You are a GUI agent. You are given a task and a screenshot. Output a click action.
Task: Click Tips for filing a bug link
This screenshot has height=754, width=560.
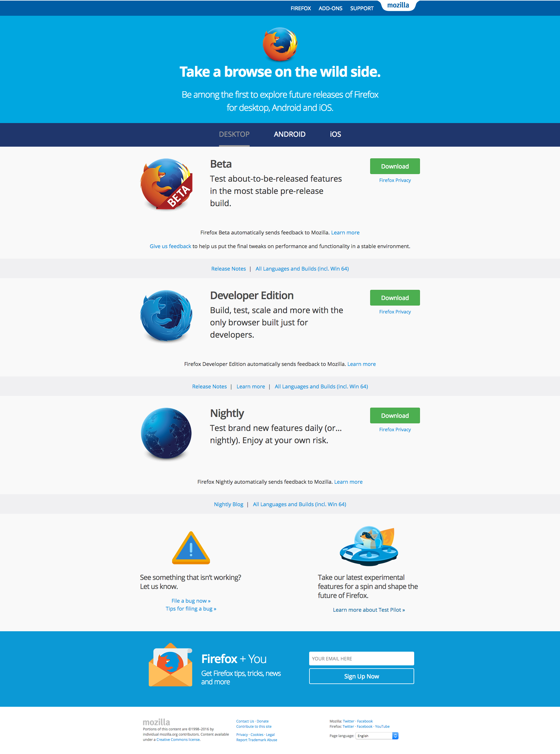tap(191, 609)
